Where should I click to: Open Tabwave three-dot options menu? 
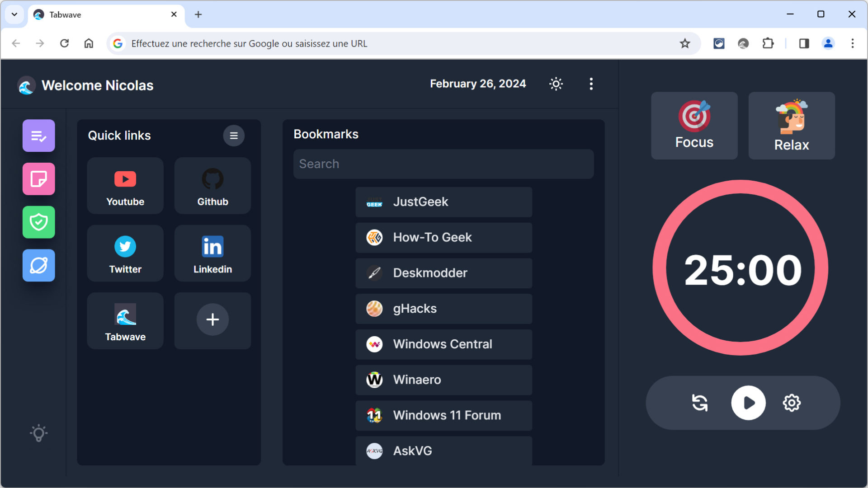(x=591, y=84)
